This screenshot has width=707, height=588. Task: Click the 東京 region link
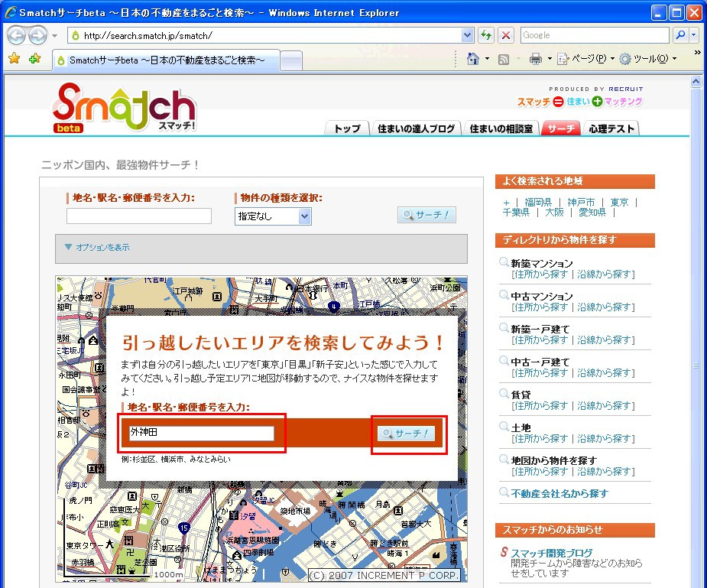619,203
